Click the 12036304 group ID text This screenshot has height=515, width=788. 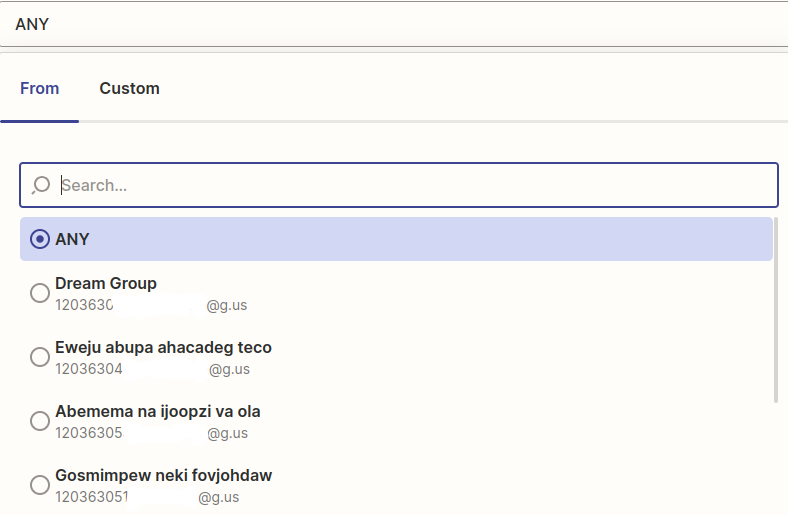(90, 369)
